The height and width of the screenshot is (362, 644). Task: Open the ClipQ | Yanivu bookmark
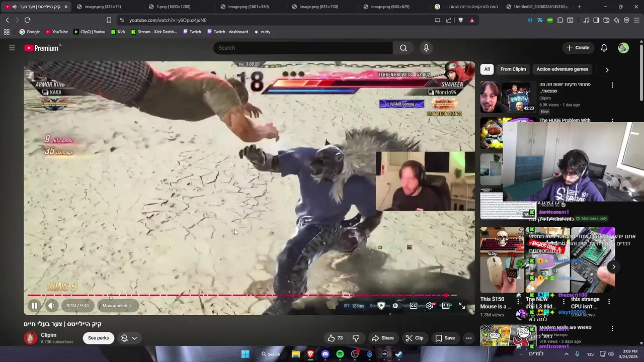tap(90, 32)
